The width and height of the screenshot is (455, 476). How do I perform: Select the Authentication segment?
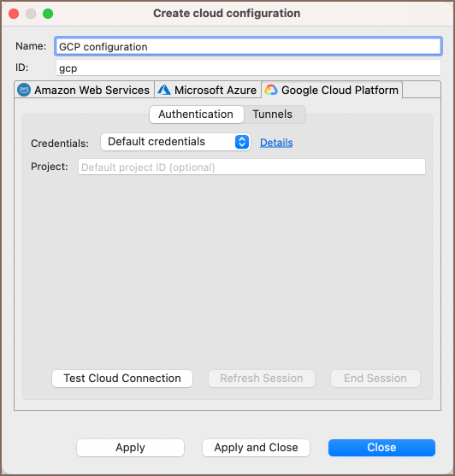coord(196,115)
